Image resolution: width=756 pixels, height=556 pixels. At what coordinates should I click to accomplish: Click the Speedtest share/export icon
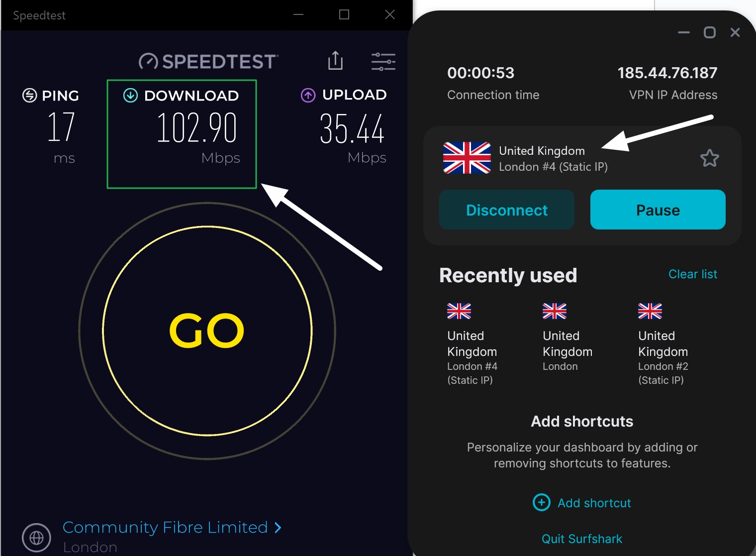click(336, 61)
